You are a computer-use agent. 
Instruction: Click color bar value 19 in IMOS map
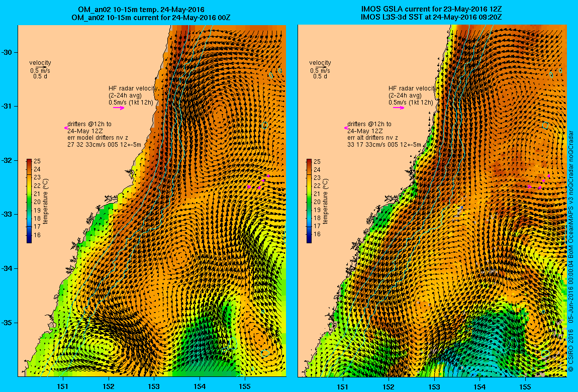click(x=317, y=210)
